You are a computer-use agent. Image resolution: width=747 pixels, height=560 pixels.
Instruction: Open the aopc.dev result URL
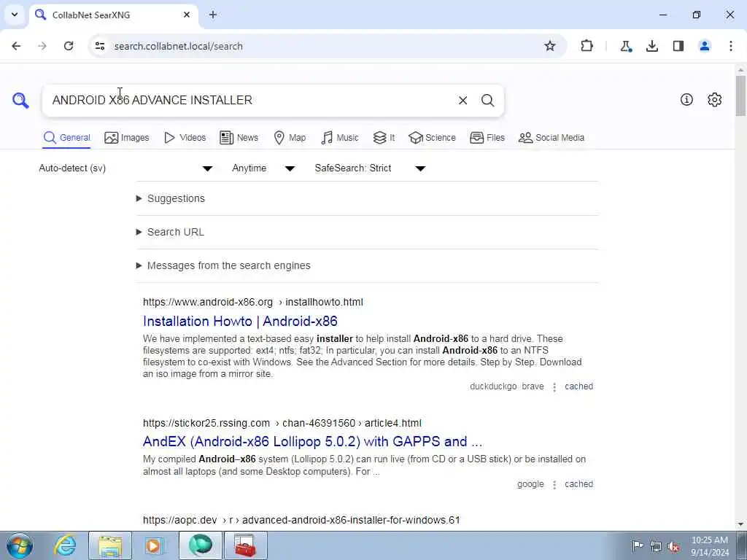[x=301, y=520]
